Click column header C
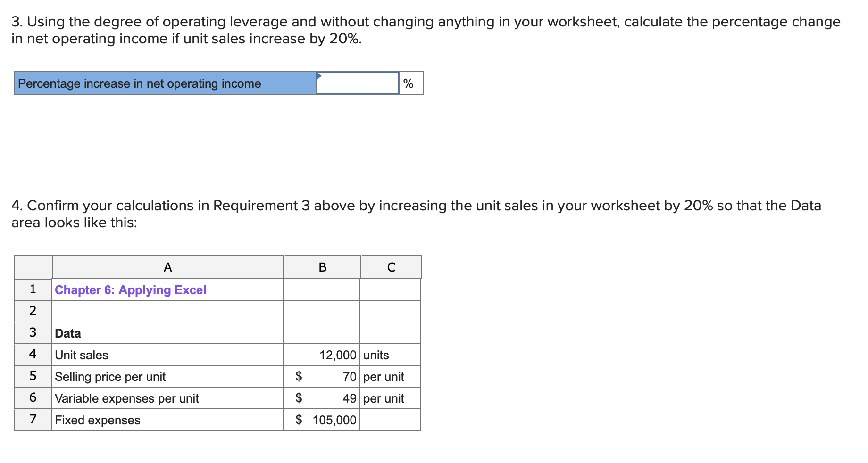This screenshot has height=463, width=868. tap(391, 267)
